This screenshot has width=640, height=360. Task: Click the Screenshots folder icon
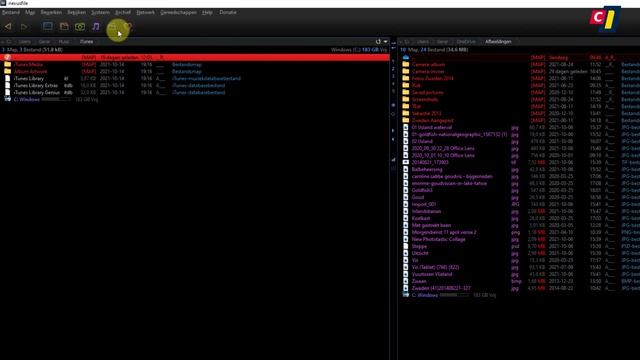click(406, 99)
